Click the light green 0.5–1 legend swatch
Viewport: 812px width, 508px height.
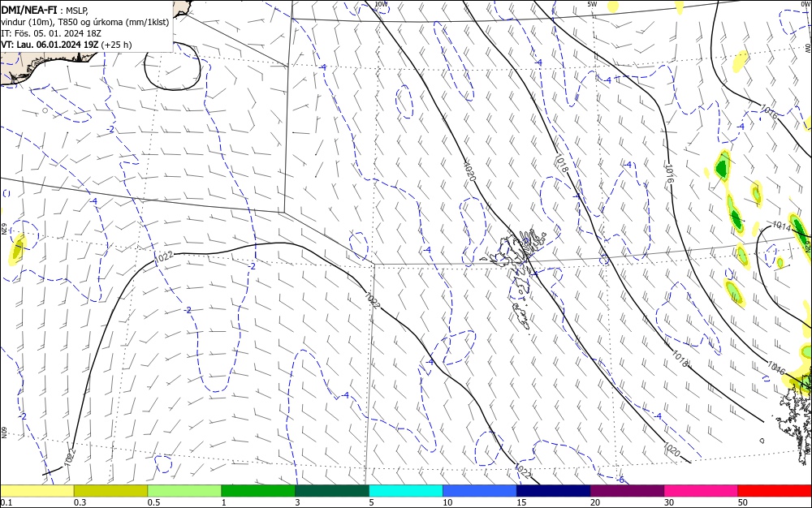pos(184,491)
